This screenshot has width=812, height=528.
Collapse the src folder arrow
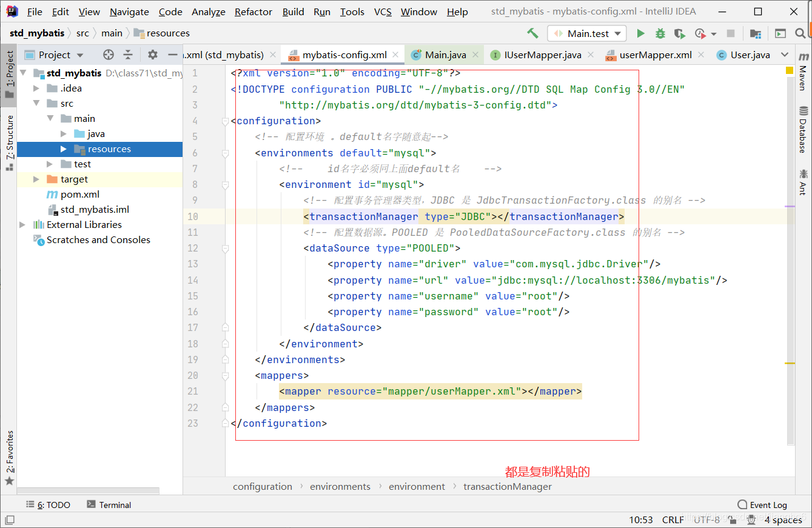(x=37, y=104)
